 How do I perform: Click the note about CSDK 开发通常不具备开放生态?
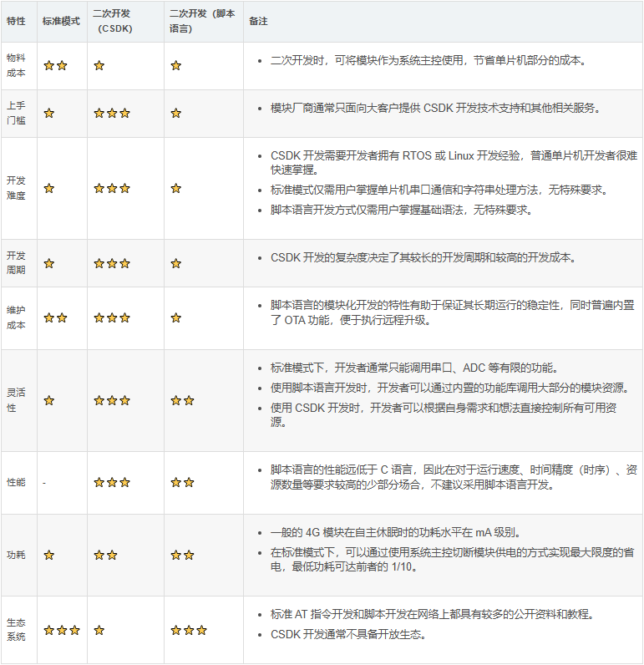[348, 634]
